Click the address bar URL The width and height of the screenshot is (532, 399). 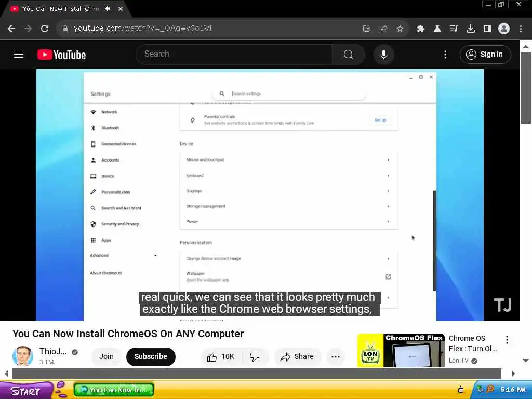click(x=143, y=29)
